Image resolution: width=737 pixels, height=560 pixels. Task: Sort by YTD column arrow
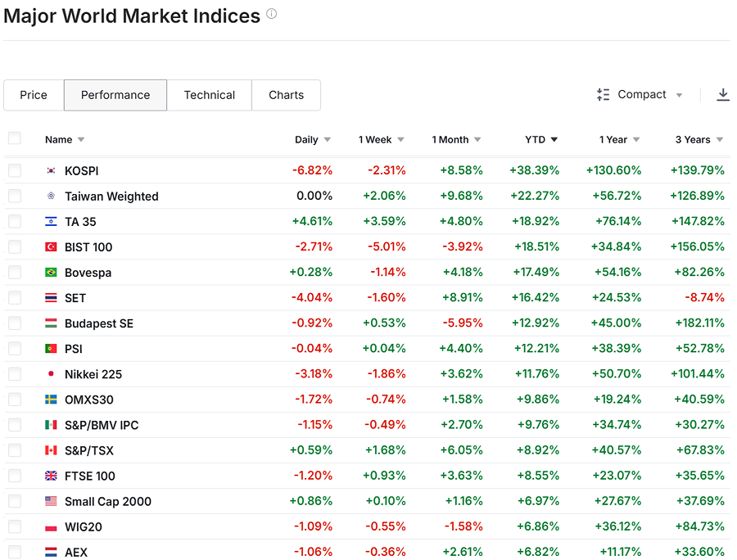[554, 140]
